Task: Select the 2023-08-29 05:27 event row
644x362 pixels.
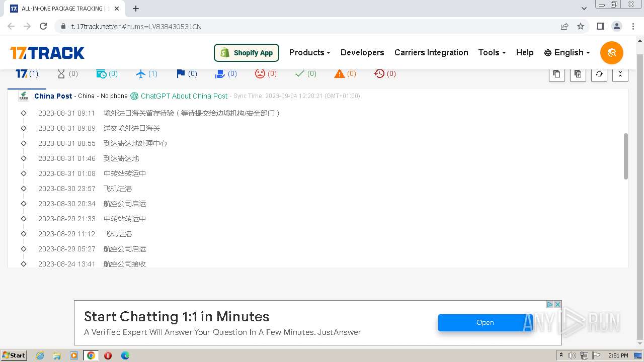Action: (x=92, y=249)
